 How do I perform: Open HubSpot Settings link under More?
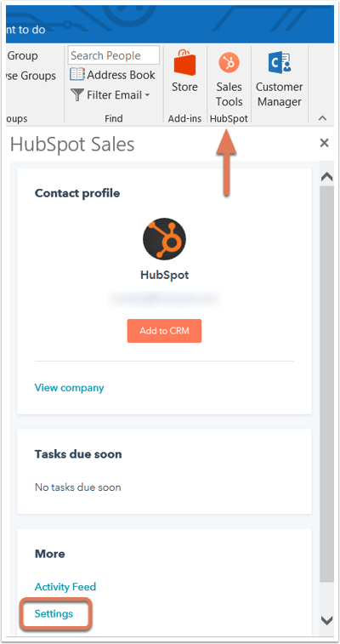pyautogui.click(x=54, y=613)
